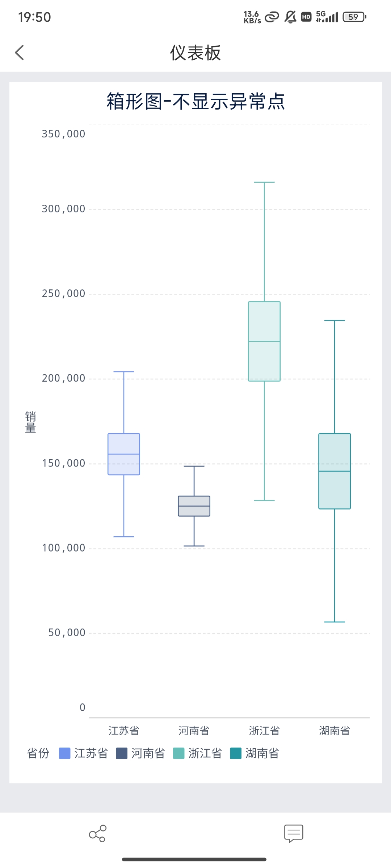Tap the 5G signal strength icon
This screenshot has height=868, width=391.
(327, 17)
